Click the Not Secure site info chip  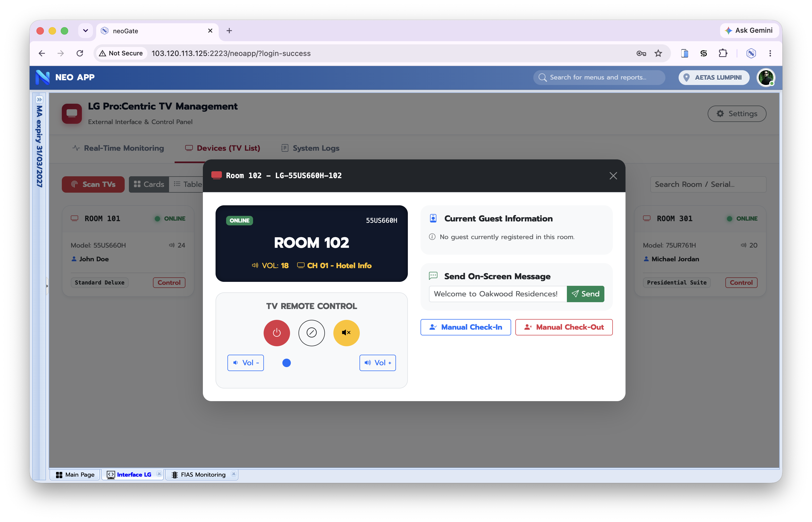pyautogui.click(x=121, y=53)
